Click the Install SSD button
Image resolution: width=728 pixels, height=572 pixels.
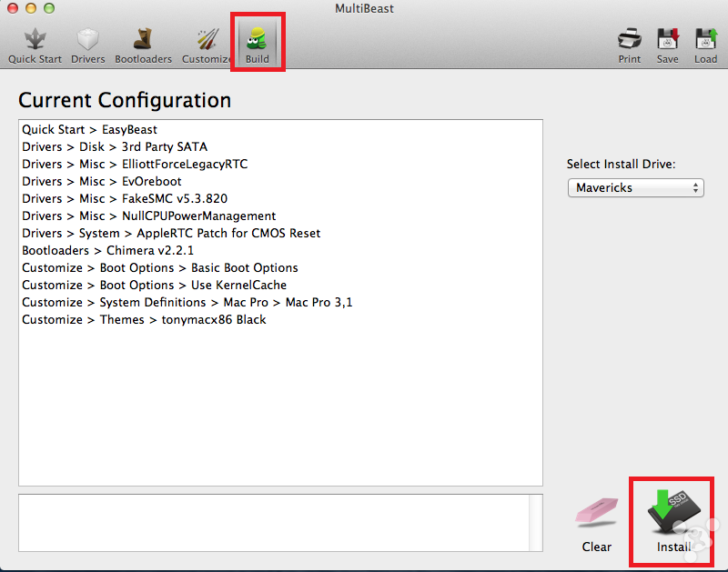(x=673, y=521)
